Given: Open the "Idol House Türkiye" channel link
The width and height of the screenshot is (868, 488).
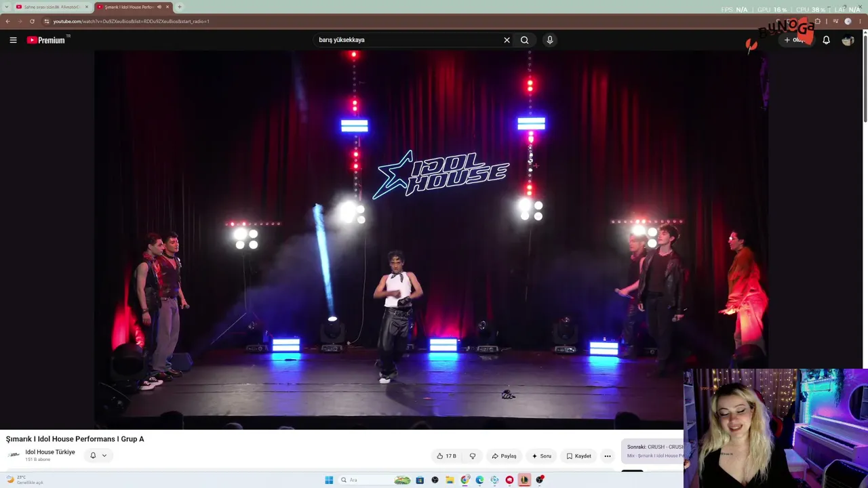Looking at the screenshot, I should pyautogui.click(x=50, y=452).
